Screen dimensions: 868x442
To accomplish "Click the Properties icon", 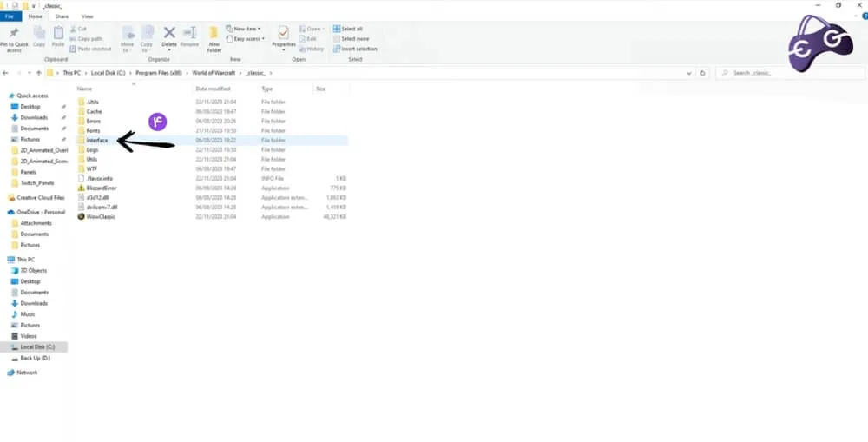I will point(284,33).
